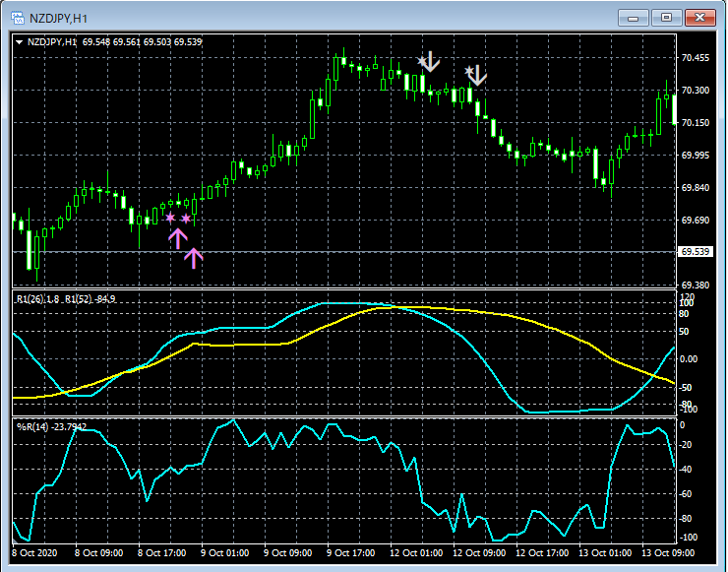Click the horizontal current price line

click(344, 252)
